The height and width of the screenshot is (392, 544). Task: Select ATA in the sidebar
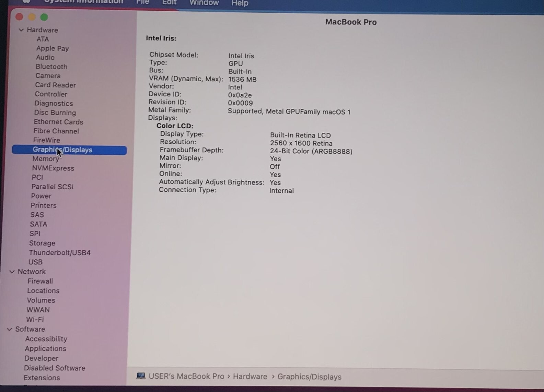43,39
